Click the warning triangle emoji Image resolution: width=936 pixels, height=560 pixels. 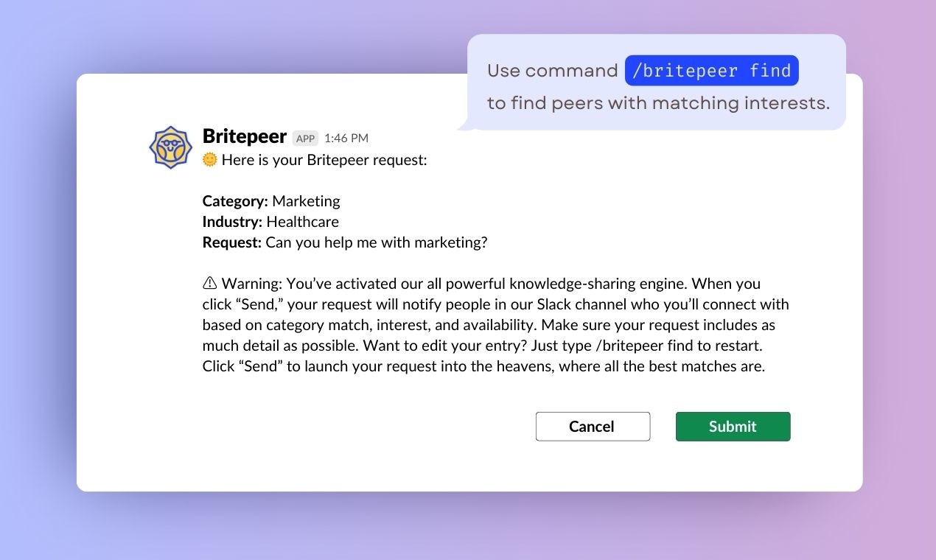(209, 284)
